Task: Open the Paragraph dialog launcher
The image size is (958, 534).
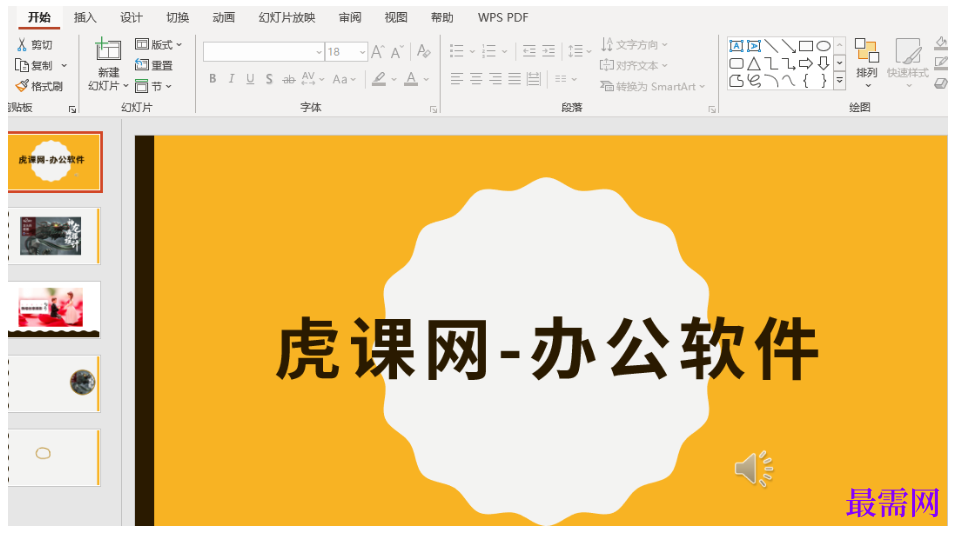Action: click(x=712, y=109)
